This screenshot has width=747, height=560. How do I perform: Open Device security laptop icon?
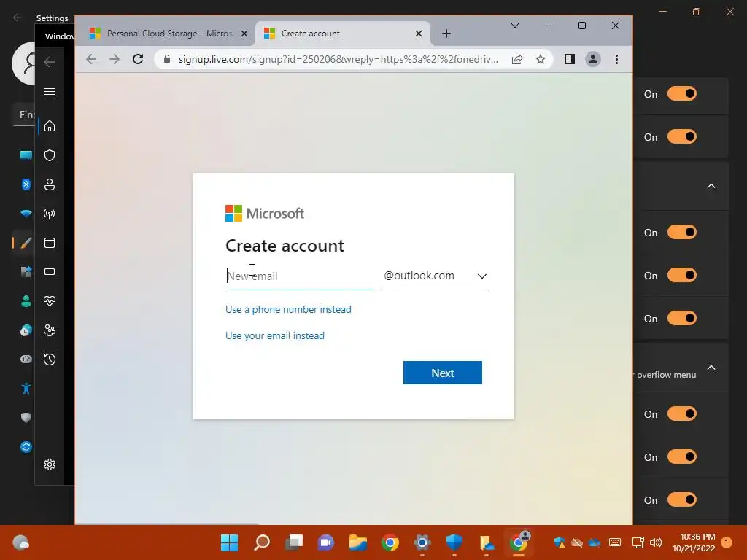50,273
